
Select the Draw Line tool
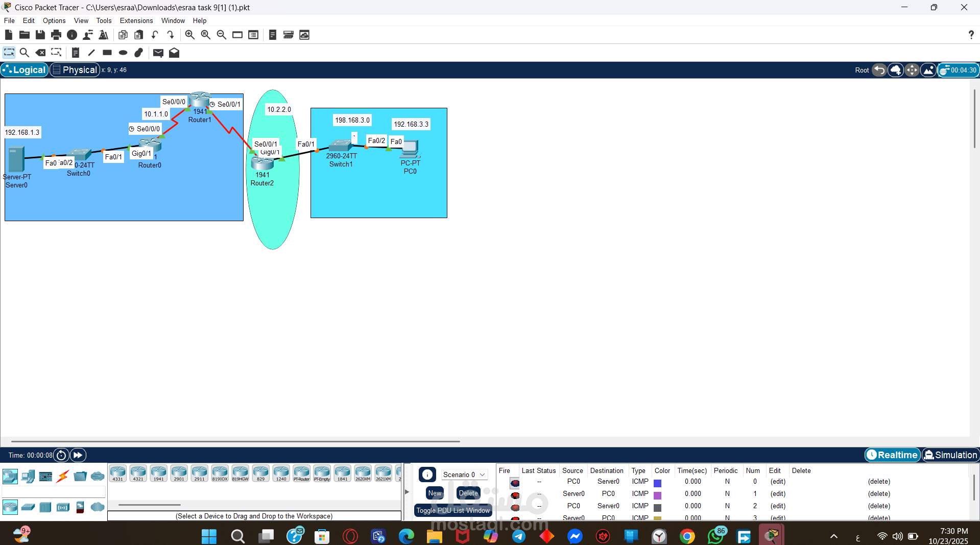pyautogui.click(x=91, y=53)
